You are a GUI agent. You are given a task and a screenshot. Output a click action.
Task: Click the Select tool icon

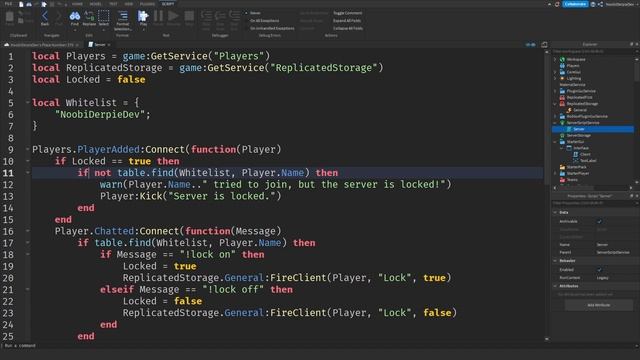104,16
